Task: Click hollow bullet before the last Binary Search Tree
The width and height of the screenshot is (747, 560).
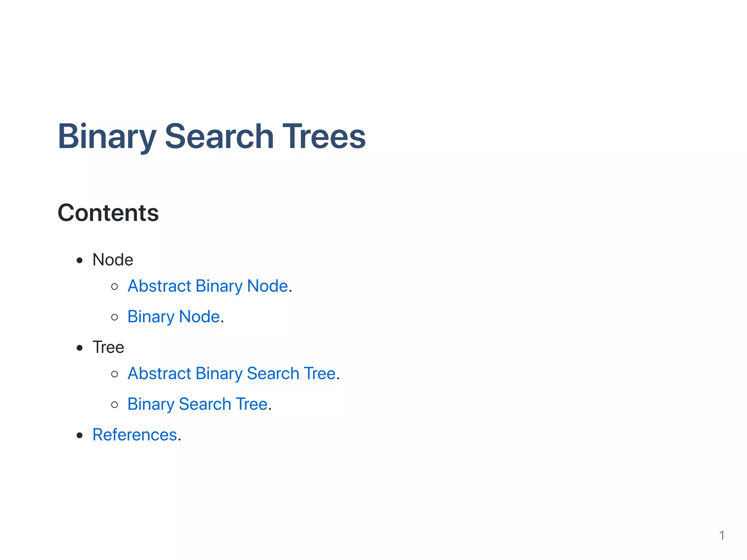Action: click(115, 405)
